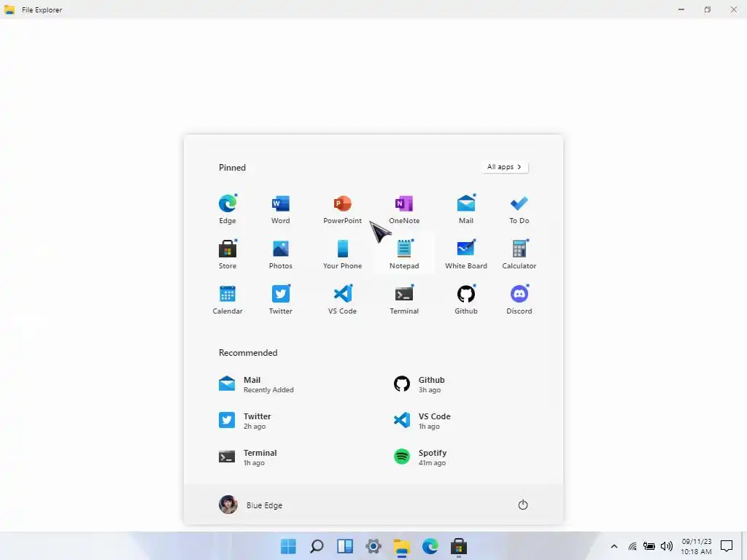The height and width of the screenshot is (560, 747).
Task: Open PowerPoint pinned app
Action: (343, 209)
